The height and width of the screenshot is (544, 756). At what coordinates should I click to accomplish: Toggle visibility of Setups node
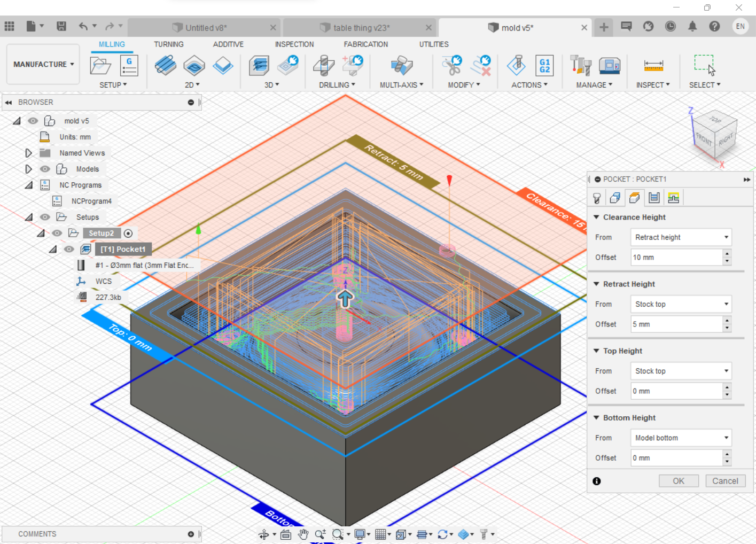(45, 217)
